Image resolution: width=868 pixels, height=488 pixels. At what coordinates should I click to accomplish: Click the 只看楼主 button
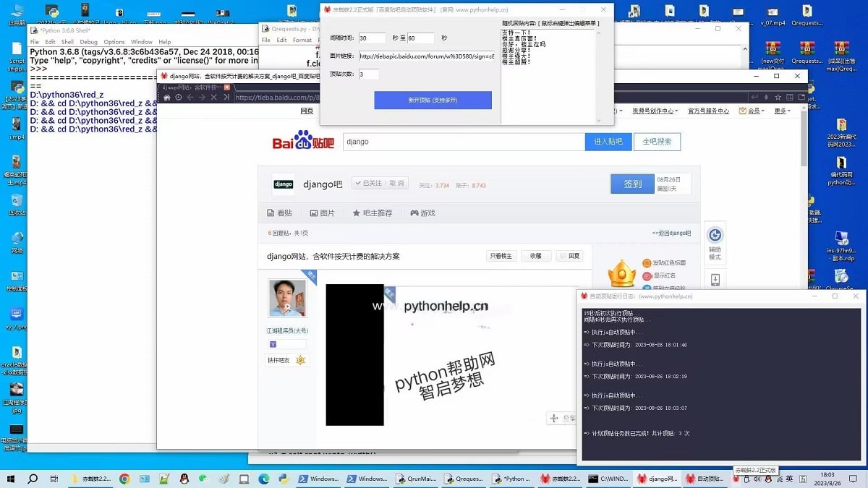pos(501,256)
